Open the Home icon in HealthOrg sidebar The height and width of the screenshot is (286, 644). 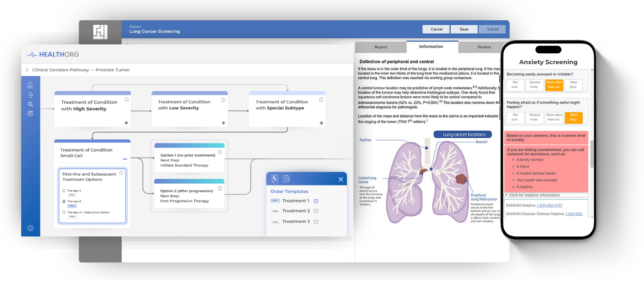point(30,85)
